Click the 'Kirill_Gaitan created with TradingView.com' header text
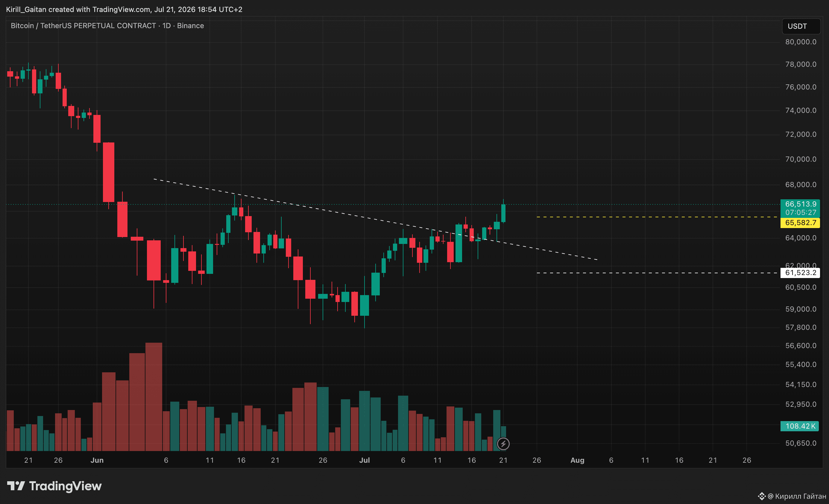Image resolution: width=829 pixels, height=504 pixels. (x=78, y=9)
